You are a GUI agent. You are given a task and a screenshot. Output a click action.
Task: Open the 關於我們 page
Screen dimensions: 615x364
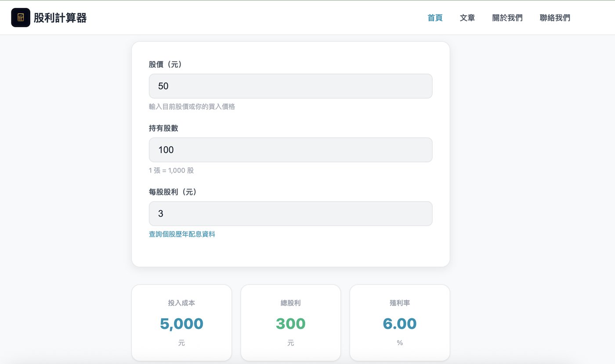click(x=507, y=18)
